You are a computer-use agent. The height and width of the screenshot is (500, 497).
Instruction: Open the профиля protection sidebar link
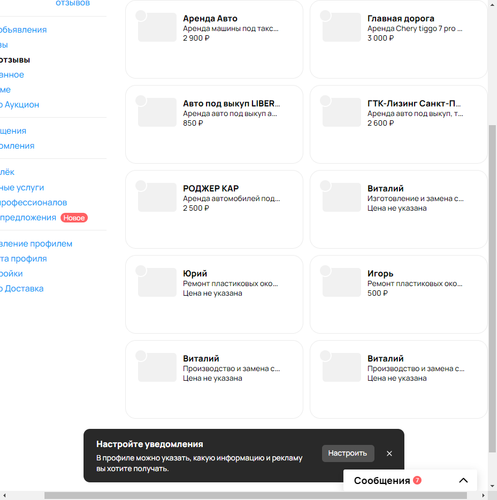coord(23,259)
